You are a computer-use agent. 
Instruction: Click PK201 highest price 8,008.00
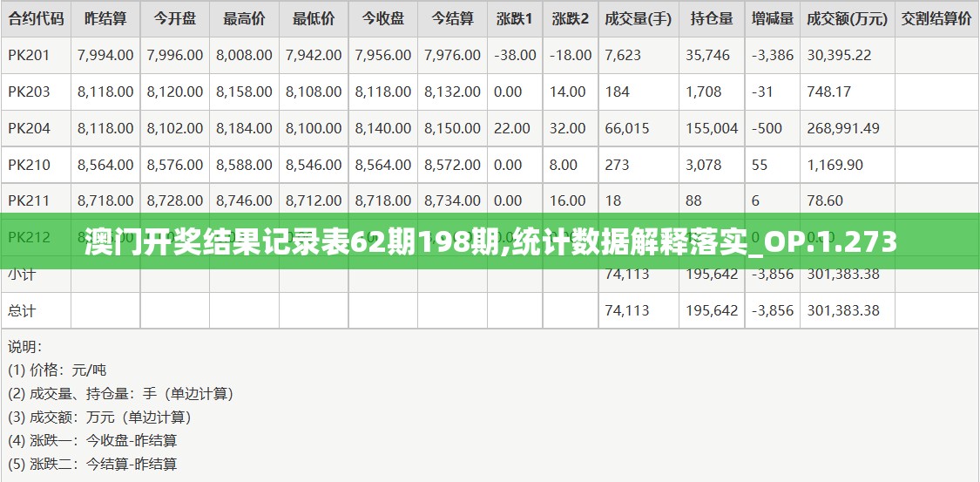[245, 55]
